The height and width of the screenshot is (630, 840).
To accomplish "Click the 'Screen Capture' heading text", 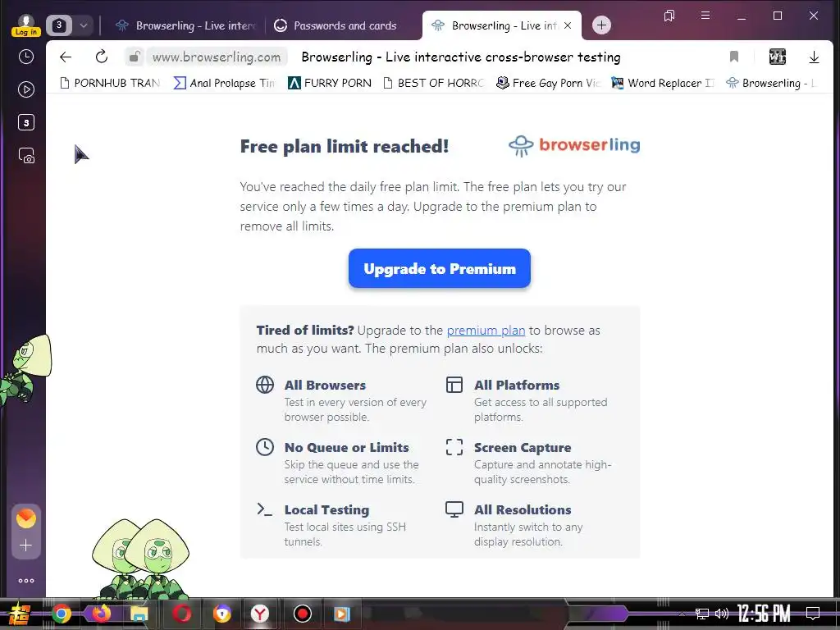I will coord(523,447).
